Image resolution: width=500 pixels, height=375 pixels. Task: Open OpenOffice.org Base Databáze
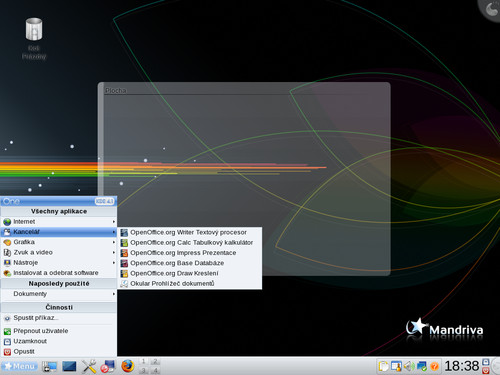coord(189,263)
